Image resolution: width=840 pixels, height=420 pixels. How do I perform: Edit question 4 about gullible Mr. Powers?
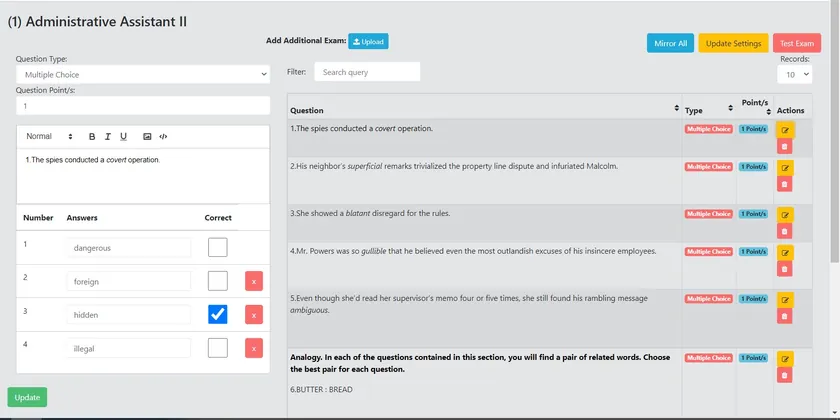[785, 253]
